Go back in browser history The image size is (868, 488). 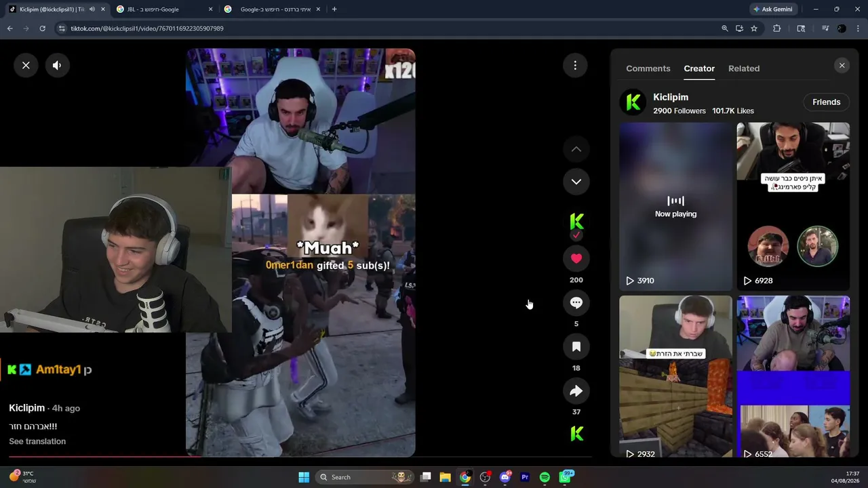tap(9, 28)
